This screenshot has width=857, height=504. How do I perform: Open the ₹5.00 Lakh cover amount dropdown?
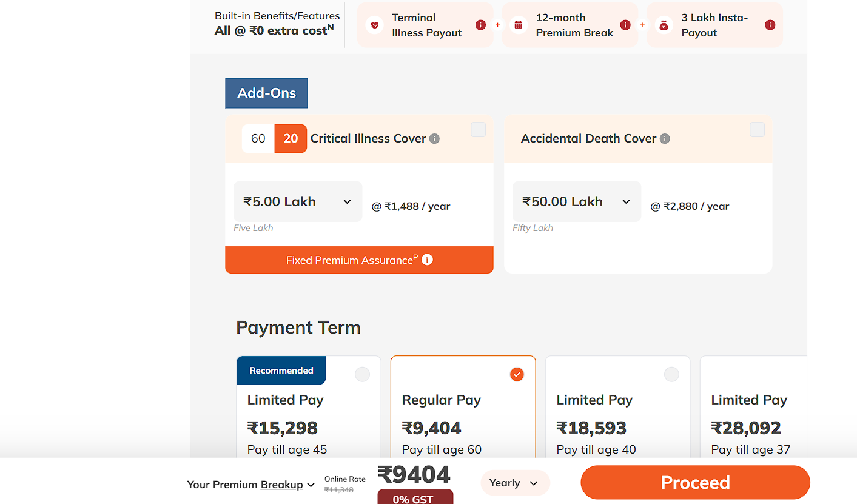[298, 201]
